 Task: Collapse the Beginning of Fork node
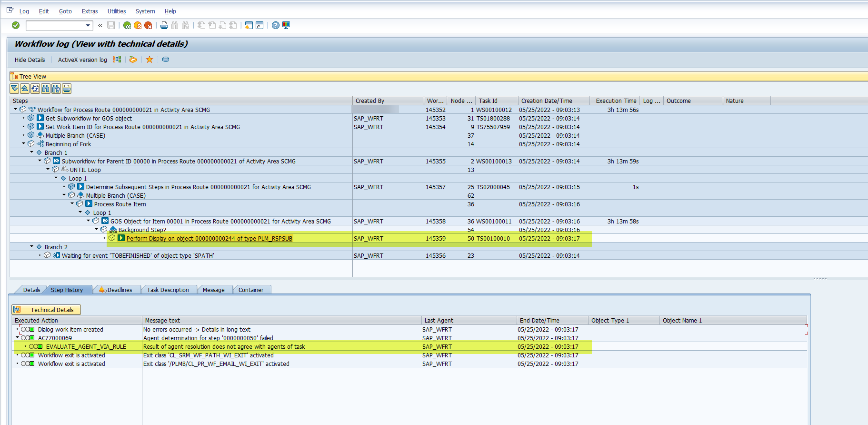tap(24, 144)
